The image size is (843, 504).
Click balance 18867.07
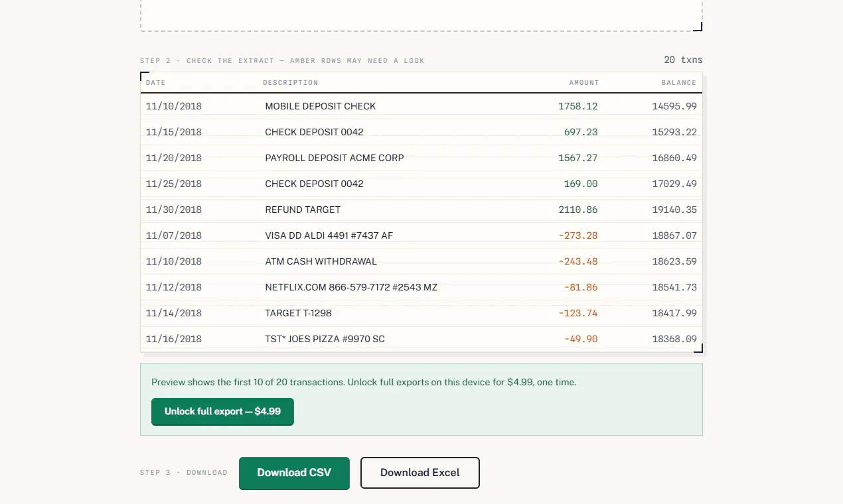(x=674, y=235)
